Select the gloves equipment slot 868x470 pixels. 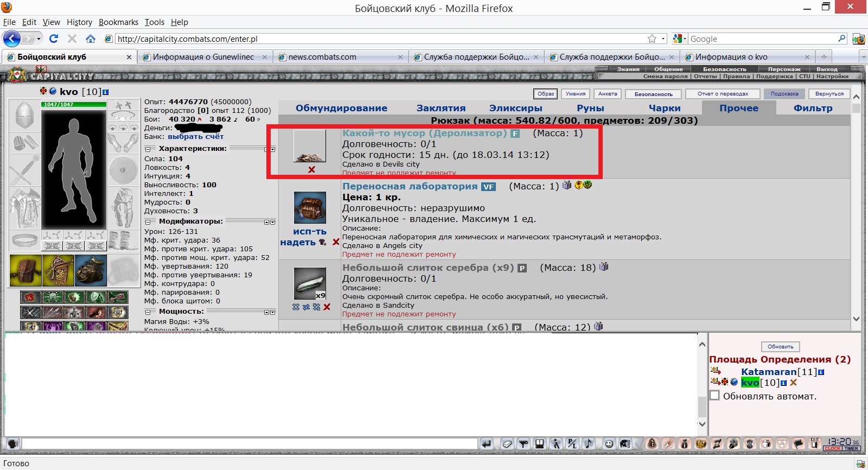(123, 143)
